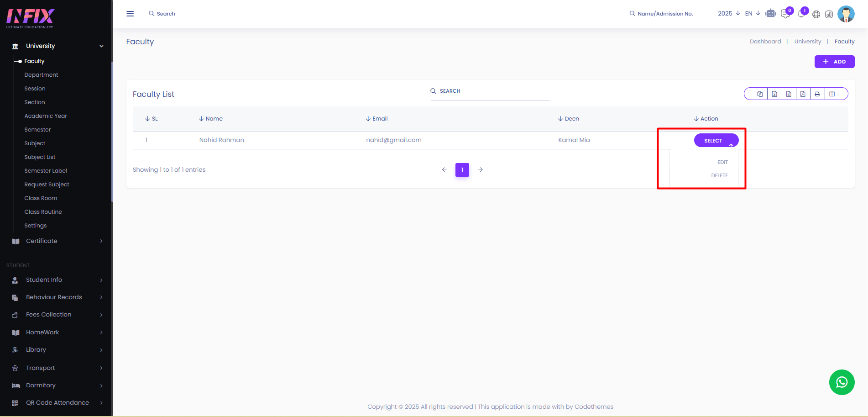Screen dimensions: 868x417
Task: Copy the faculty table to clipboard
Action: click(760, 94)
